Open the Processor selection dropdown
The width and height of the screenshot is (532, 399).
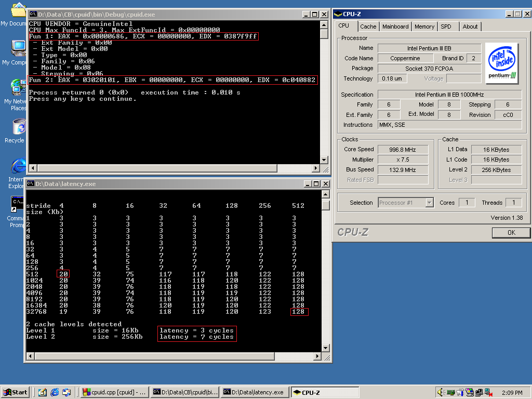pyautogui.click(x=429, y=203)
